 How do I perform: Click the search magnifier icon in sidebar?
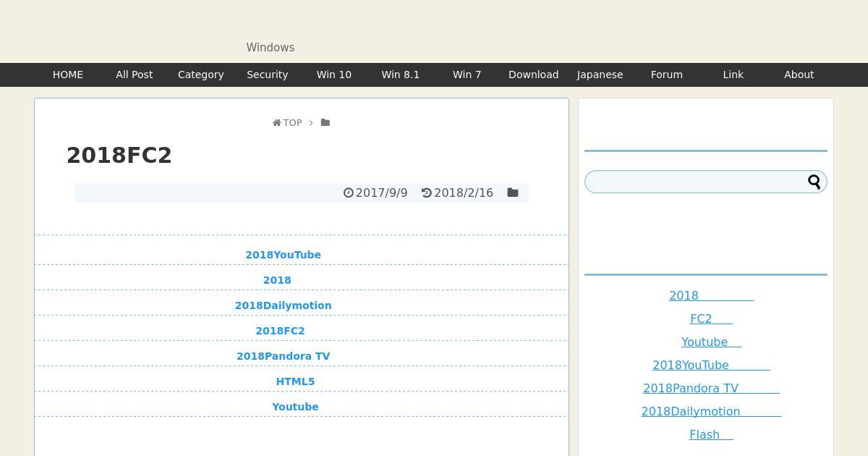(814, 182)
